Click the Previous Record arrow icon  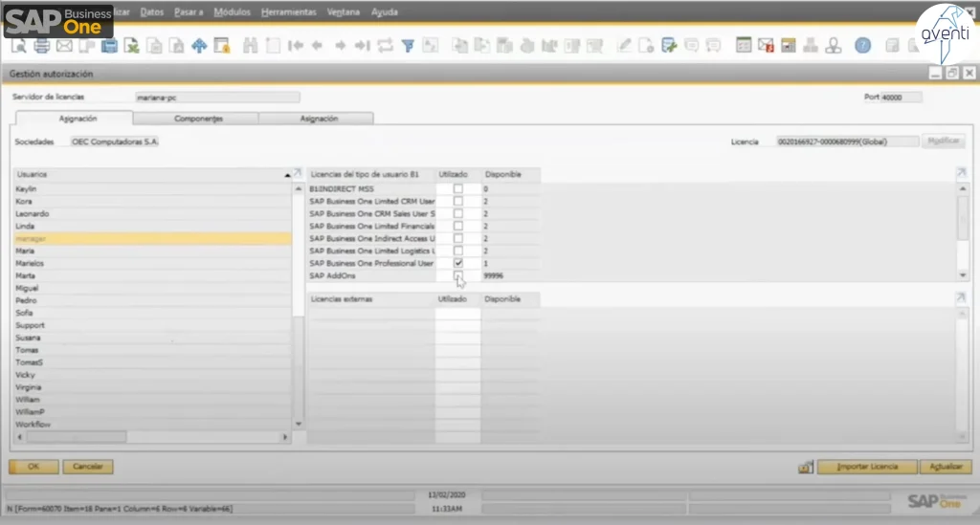pyautogui.click(x=318, y=46)
